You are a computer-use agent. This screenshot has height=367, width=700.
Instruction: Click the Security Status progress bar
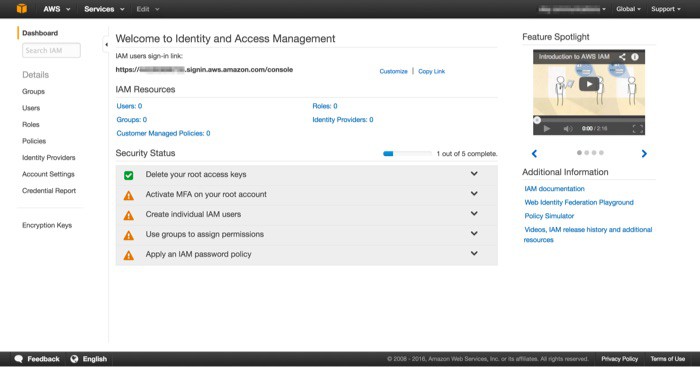pyautogui.click(x=407, y=154)
